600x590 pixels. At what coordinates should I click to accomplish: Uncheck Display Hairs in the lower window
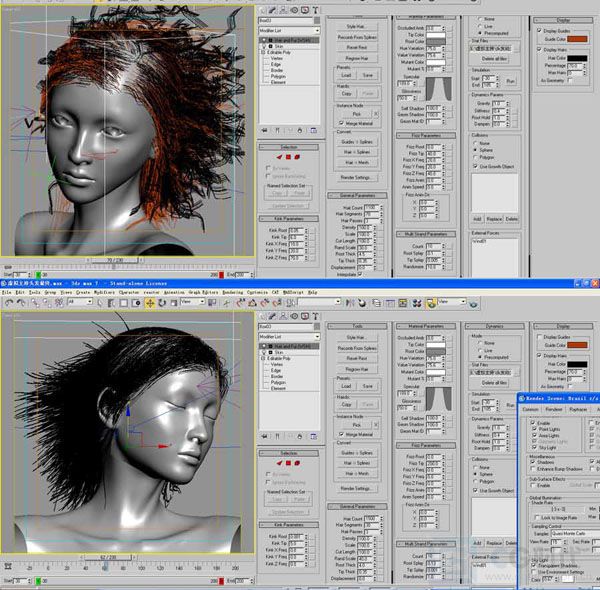(539, 355)
